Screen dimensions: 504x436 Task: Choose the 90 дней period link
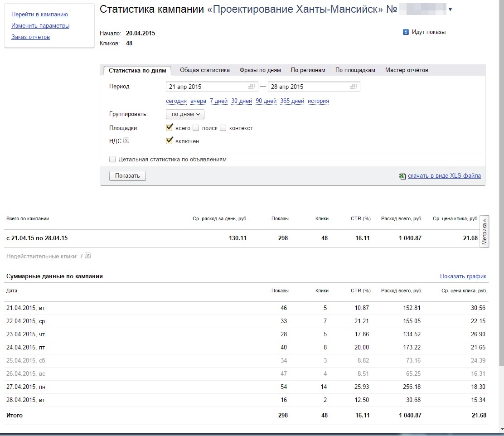[x=266, y=101]
